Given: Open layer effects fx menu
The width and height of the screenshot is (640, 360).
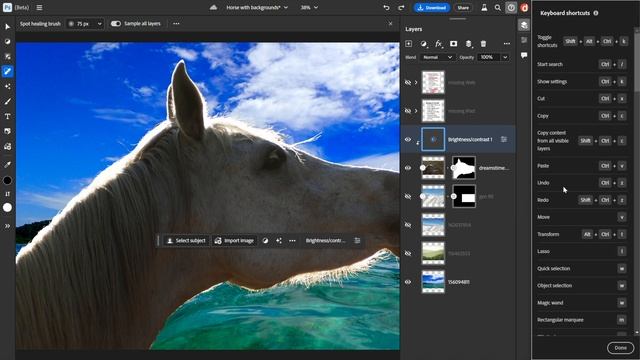Looking at the screenshot, I should click(x=439, y=44).
